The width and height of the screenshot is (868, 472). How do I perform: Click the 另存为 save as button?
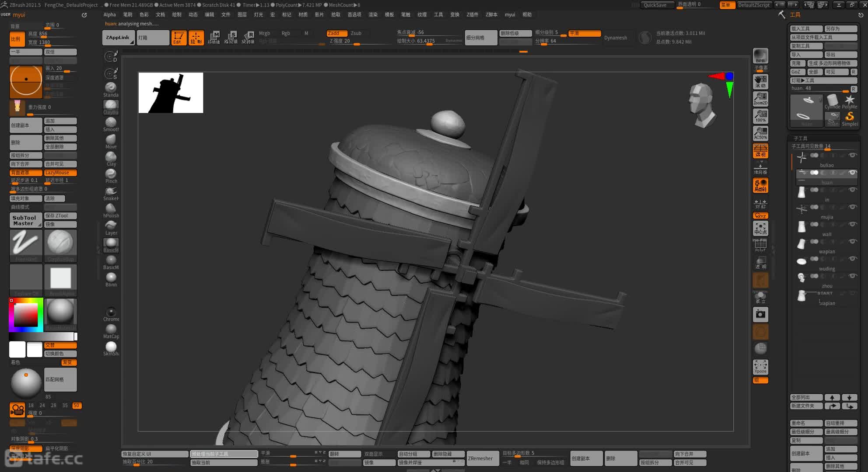point(840,28)
